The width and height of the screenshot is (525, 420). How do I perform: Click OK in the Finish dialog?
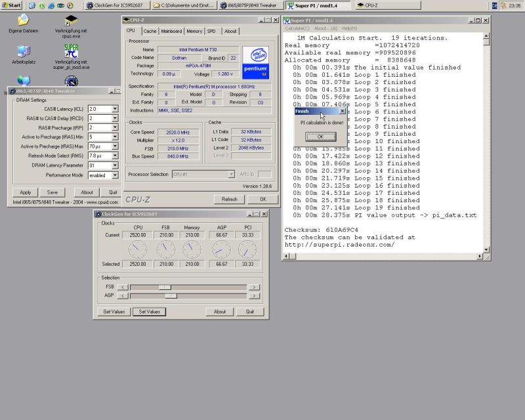tap(320, 136)
